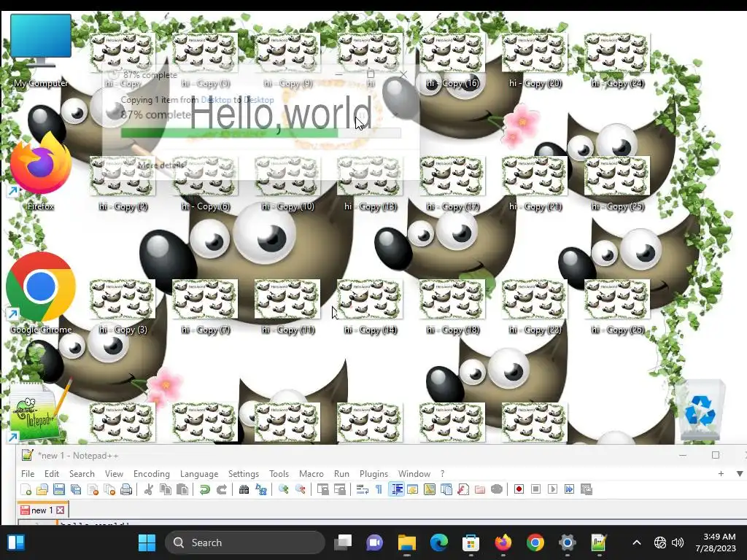747x560 pixels.
Task: Click the user defined language dialog icon
Action: 413,489
